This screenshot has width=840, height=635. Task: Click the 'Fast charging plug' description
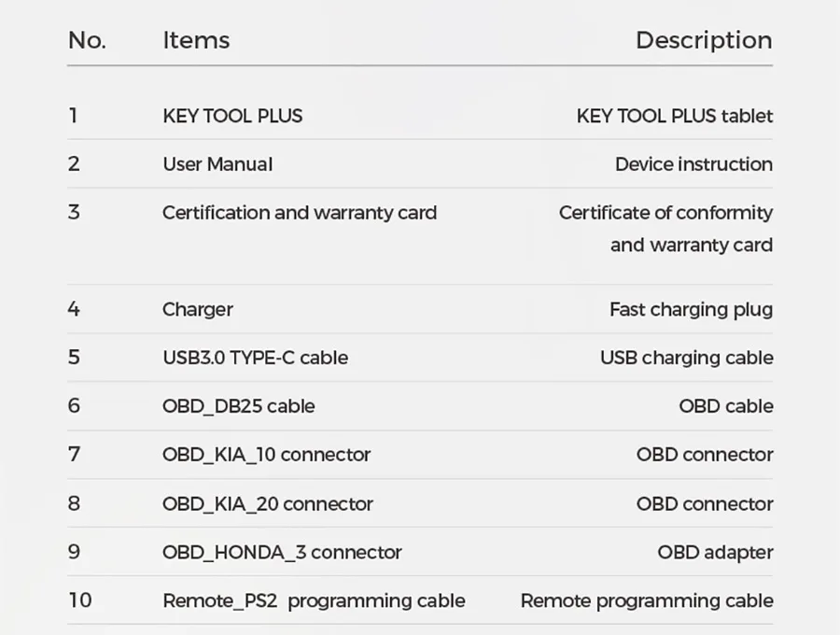pos(691,309)
